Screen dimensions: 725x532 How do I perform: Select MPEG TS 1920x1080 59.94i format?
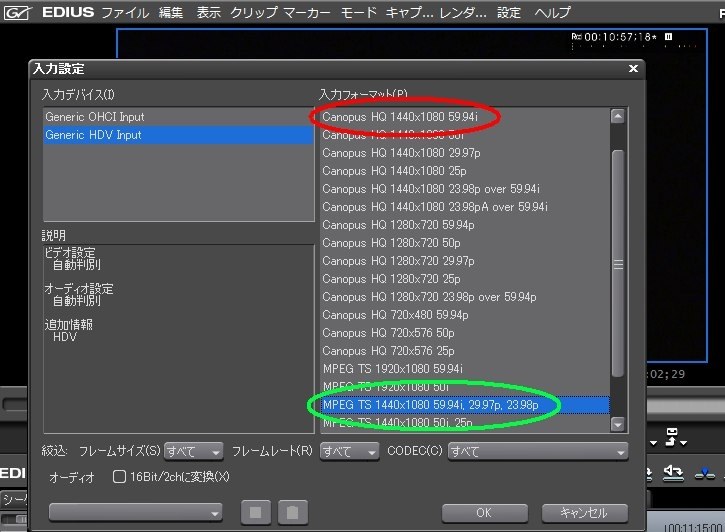tap(465, 369)
